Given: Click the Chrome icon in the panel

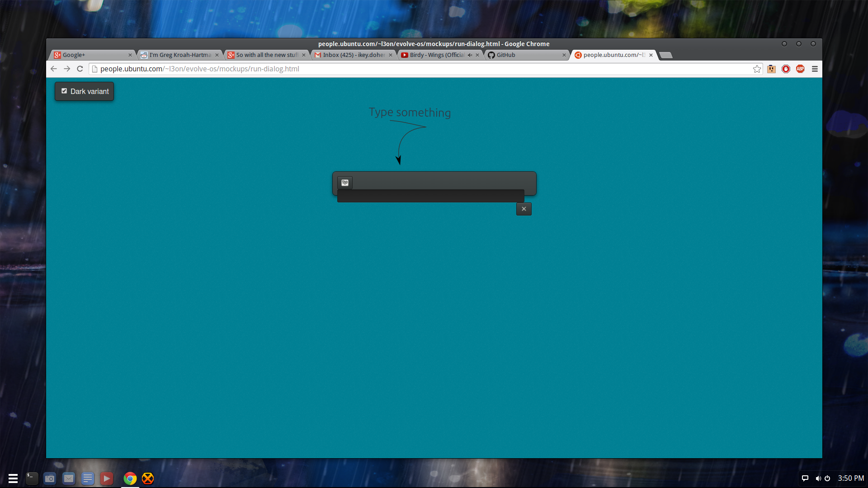Looking at the screenshot, I should click(x=130, y=478).
